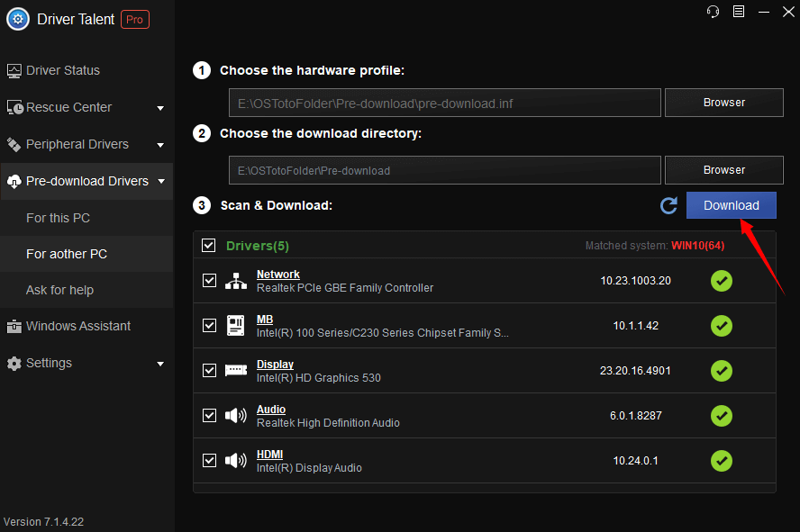Open the Windows Assistant section

pyautogui.click(x=86, y=326)
